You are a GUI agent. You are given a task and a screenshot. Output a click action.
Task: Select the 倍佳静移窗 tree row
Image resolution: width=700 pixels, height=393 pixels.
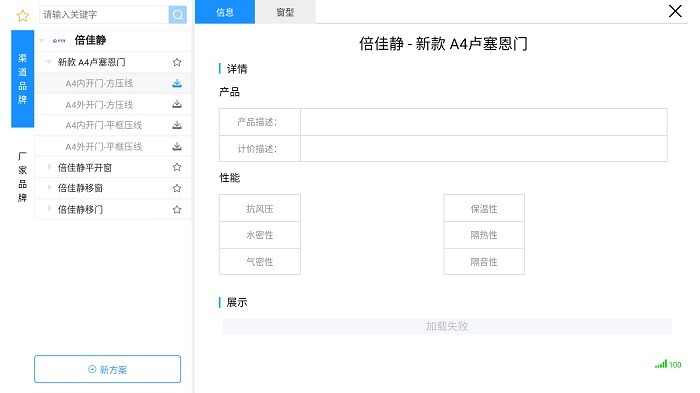(114, 188)
